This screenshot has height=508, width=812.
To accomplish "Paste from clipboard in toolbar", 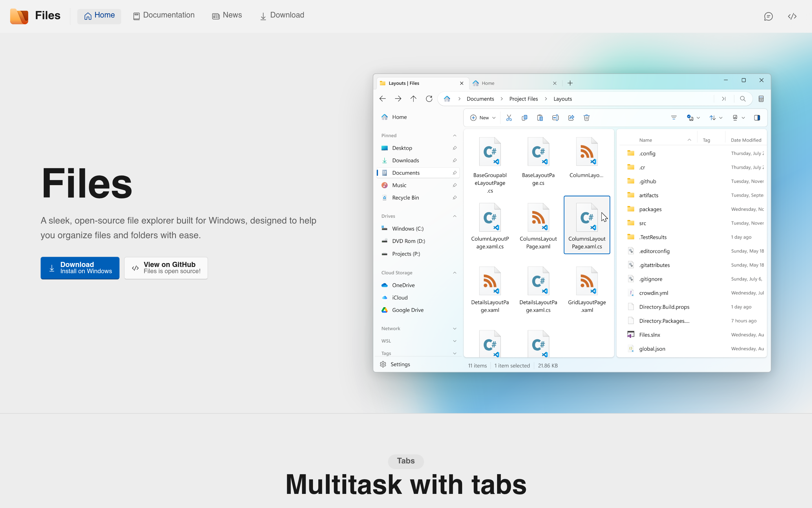I will tap(540, 118).
